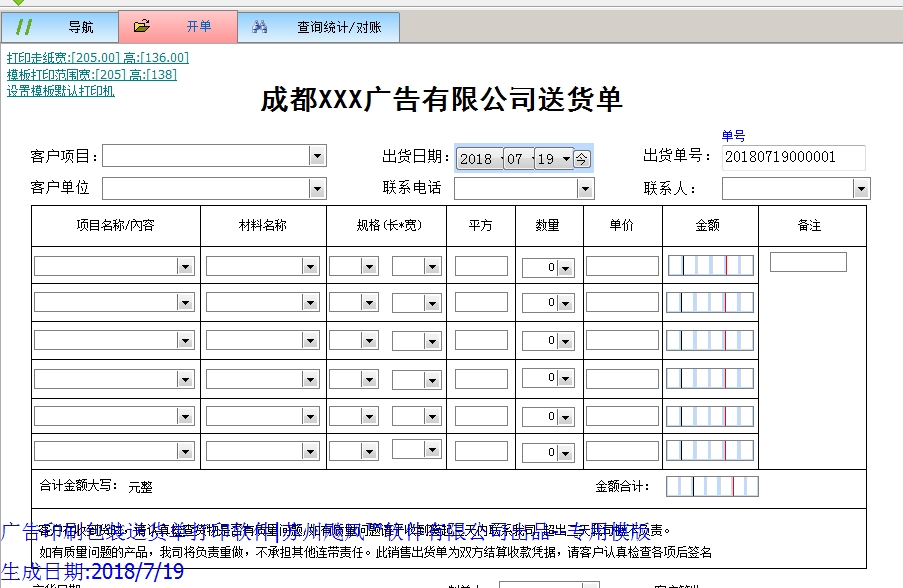The width and height of the screenshot is (903, 588).
Task: Click the 打印走纸宽 paper size link
Action: [98, 58]
